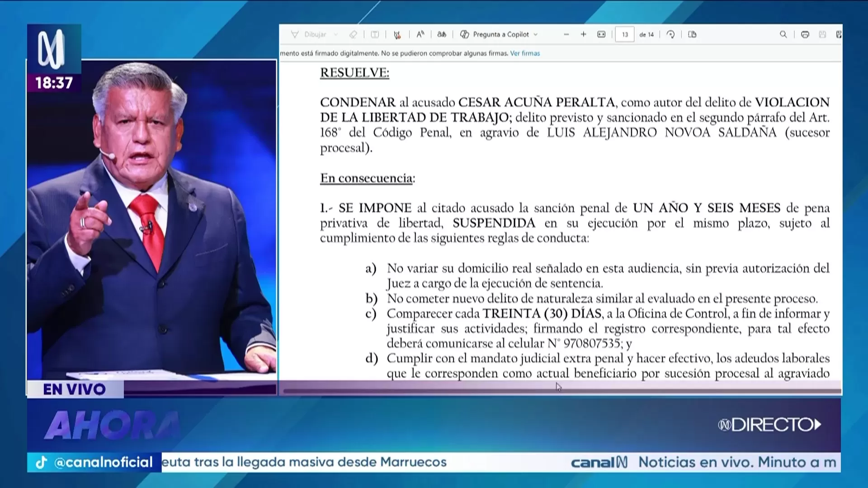The height and width of the screenshot is (488, 868).
Task: Click the save floppy disk icon
Action: [x=822, y=34]
